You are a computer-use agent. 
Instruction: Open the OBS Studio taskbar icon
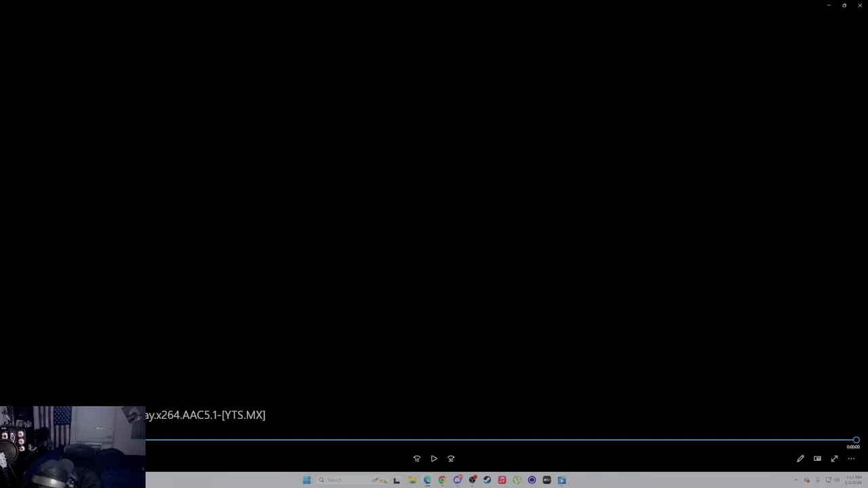point(473,480)
